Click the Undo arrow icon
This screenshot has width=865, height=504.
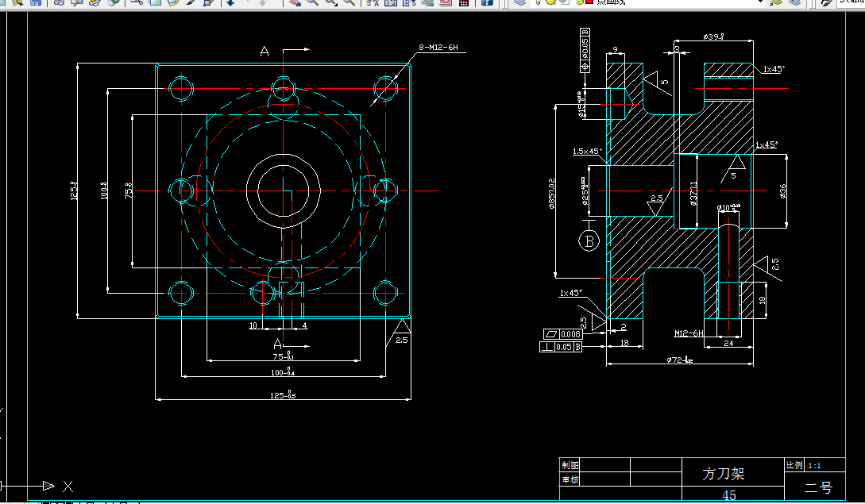tap(230, 2)
